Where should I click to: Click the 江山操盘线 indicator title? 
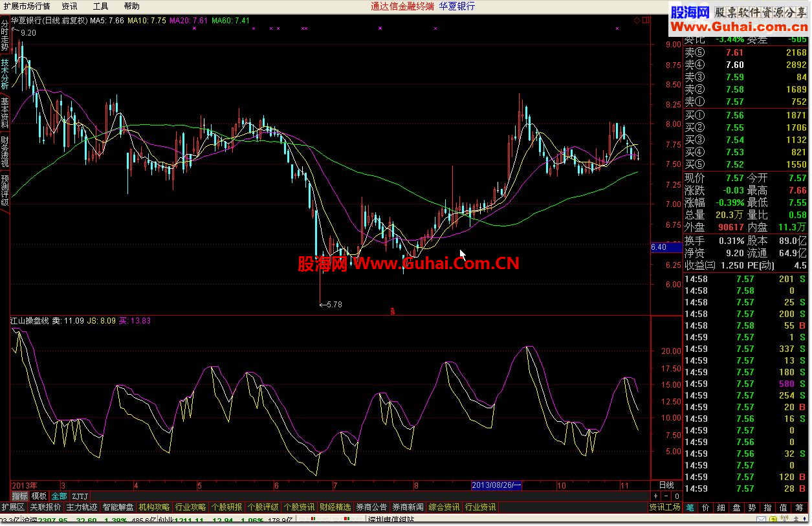[30, 320]
